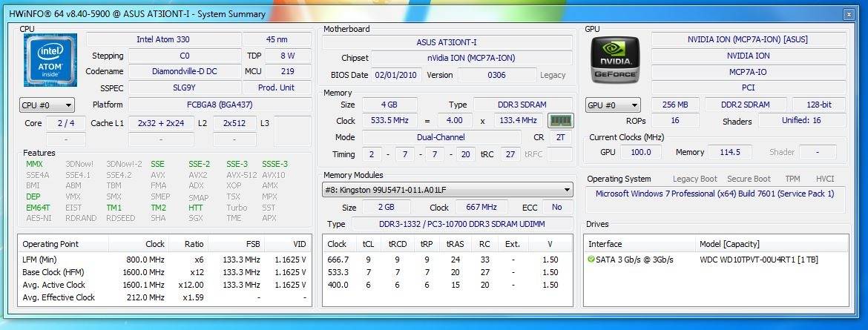868x330 pixels.
Task: Select the Base Clock (HFM) row
Action: 164,272
